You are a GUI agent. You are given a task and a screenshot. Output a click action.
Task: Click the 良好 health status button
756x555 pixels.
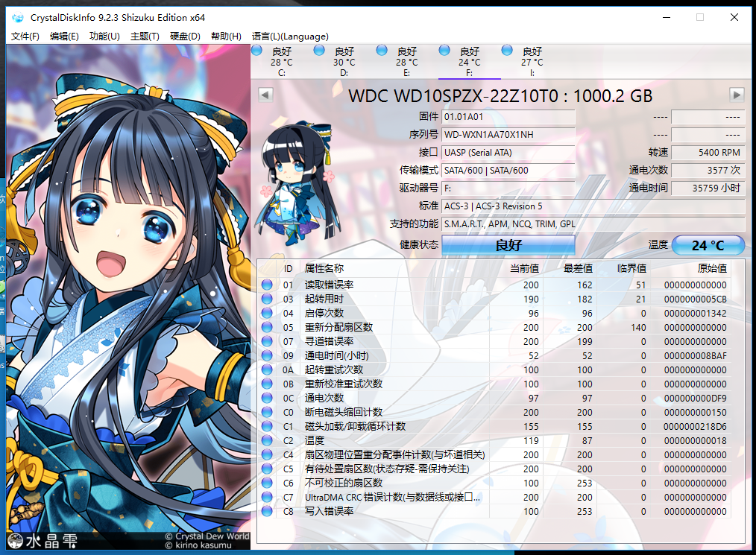508,245
